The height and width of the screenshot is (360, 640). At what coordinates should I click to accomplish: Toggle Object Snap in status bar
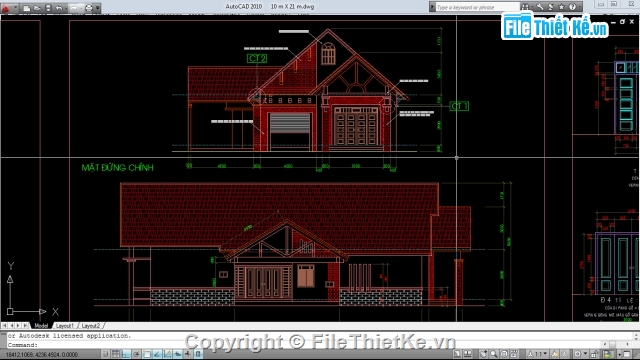click(x=147, y=354)
